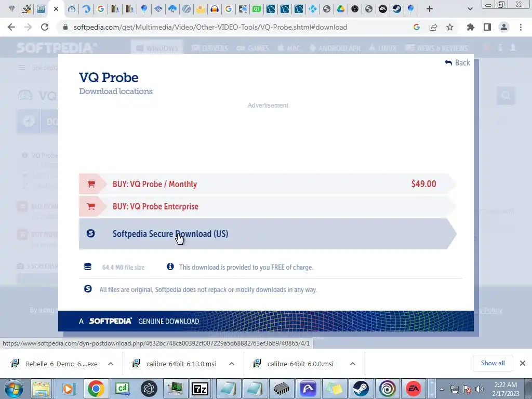Bookmark this page with the star icon

[450, 27]
